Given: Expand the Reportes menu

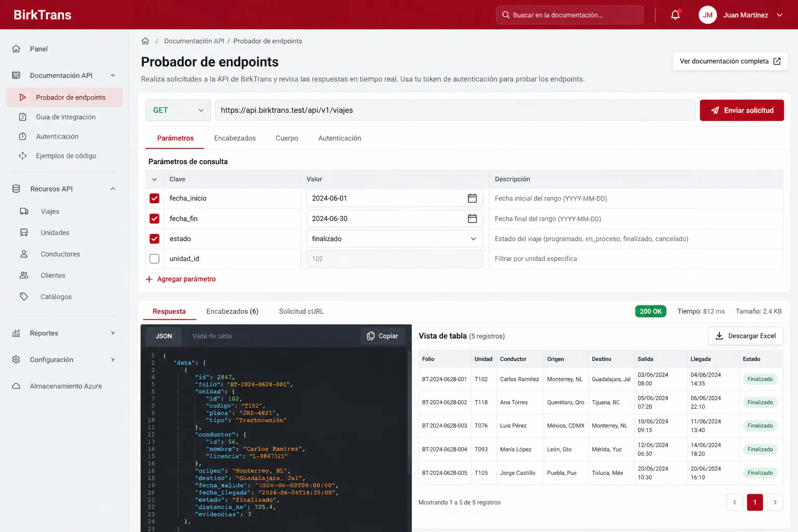Looking at the screenshot, I should click(113, 333).
